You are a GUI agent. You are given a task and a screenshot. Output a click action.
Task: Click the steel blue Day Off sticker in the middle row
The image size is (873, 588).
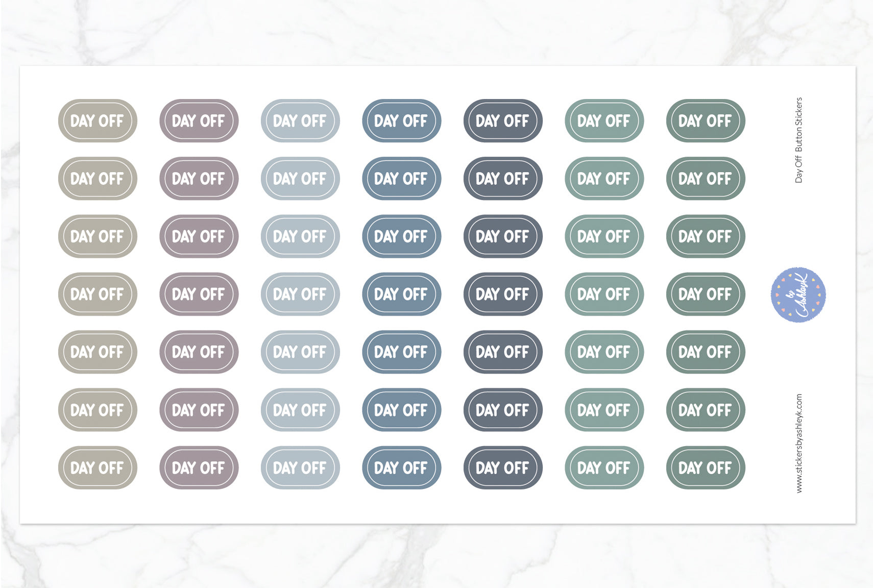point(401,294)
